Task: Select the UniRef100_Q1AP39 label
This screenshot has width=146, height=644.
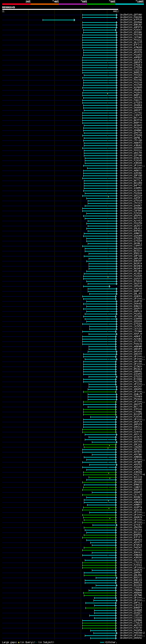Action: (131, 301)
